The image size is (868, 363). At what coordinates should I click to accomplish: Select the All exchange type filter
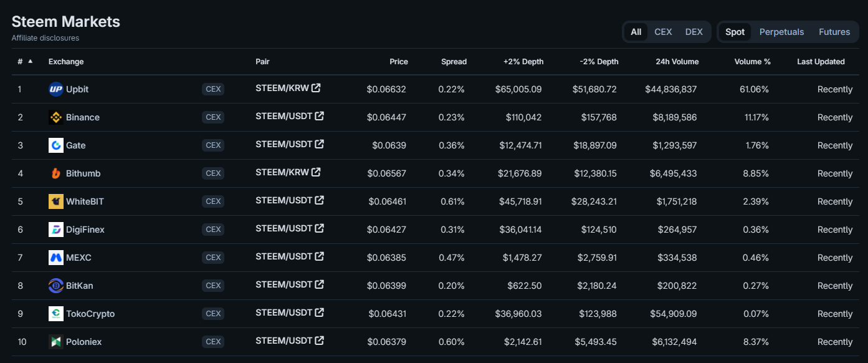point(636,32)
